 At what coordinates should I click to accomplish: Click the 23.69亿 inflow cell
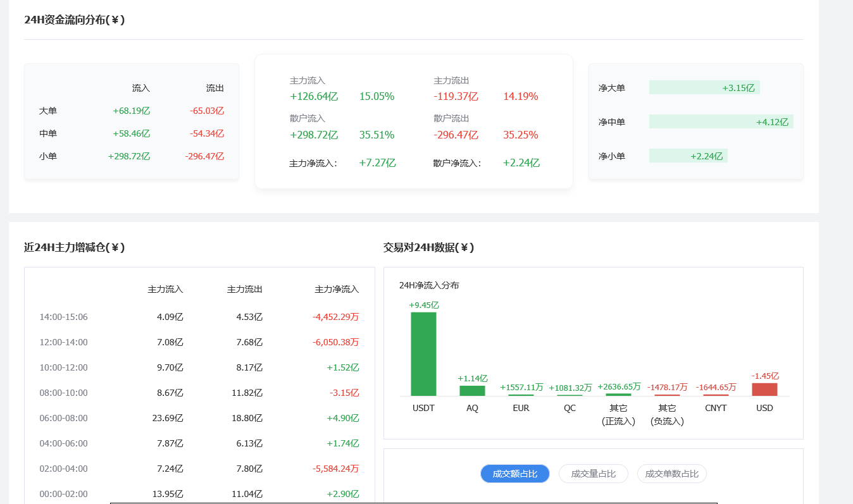[168, 418]
